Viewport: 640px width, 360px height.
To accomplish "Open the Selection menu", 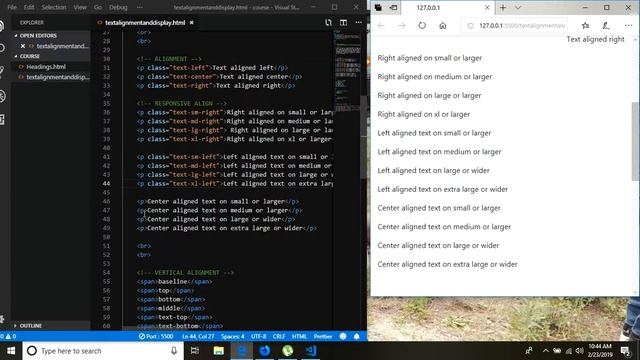I will pyautogui.click(x=54, y=7).
